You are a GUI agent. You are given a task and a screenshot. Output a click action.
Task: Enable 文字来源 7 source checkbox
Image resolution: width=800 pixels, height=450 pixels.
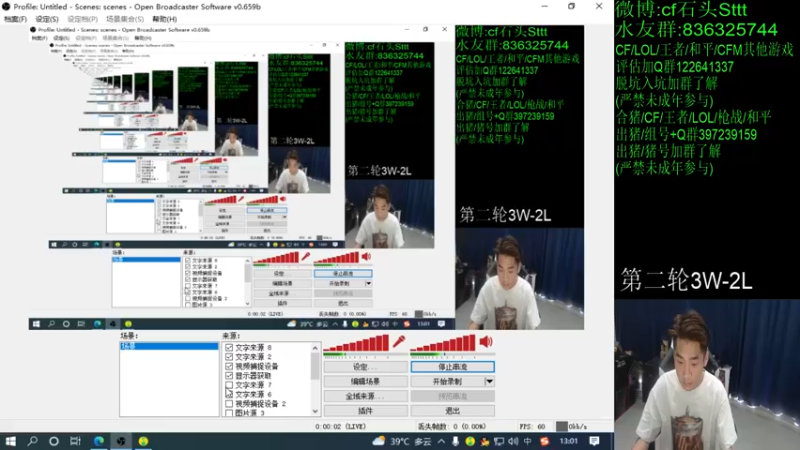(x=229, y=385)
